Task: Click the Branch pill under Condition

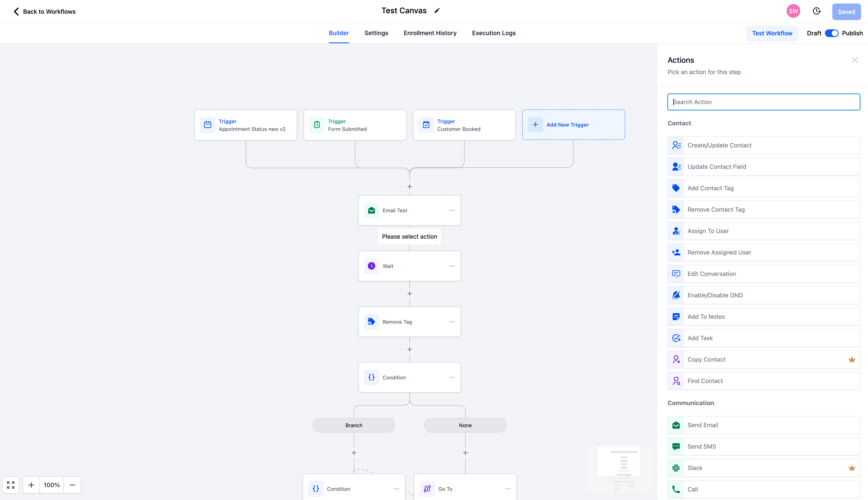Action: (354, 425)
